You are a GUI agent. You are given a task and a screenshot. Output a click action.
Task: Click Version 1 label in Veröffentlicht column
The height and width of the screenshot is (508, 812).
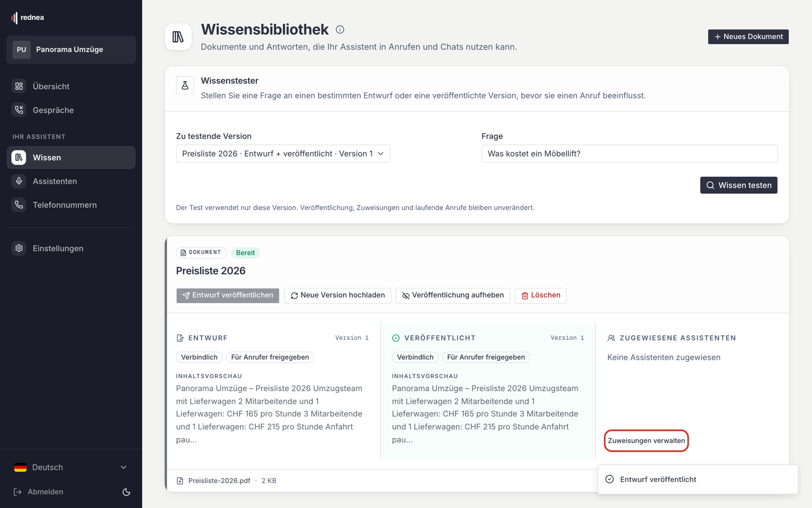567,338
